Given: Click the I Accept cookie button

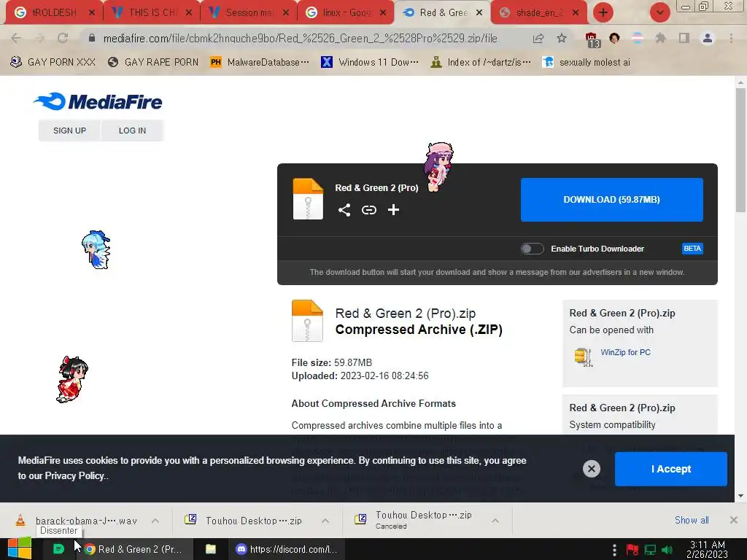Looking at the screenshot, I should tap(671, 469).
